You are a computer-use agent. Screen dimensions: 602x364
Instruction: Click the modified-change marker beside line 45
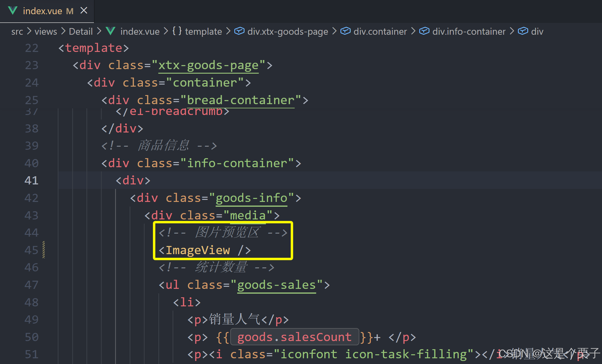(x=44, y=250)
